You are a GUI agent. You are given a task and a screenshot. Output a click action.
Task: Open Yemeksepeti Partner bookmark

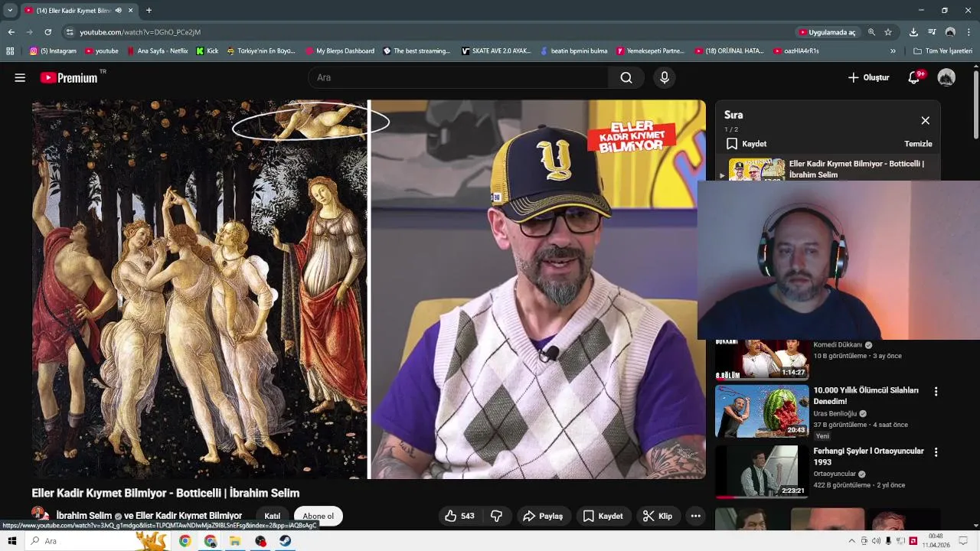650,51
